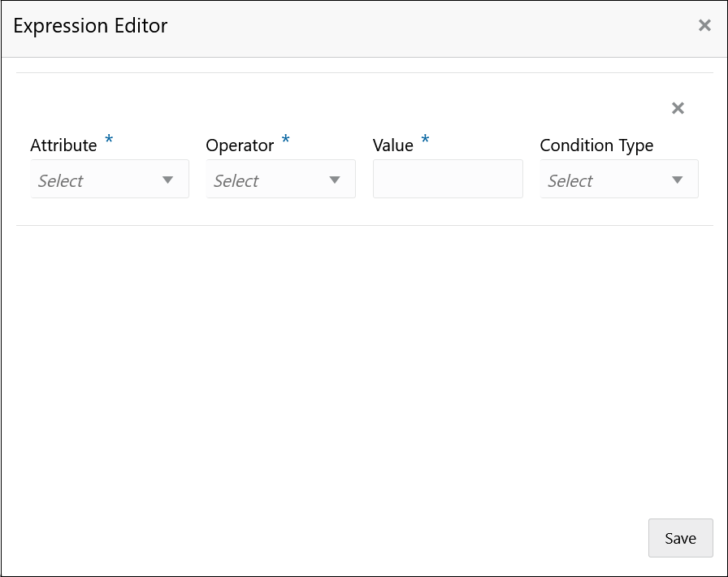The width and height of the screenshot is (728, 577).
Task: Click the Condition Type field label
Action: point(596,145)
